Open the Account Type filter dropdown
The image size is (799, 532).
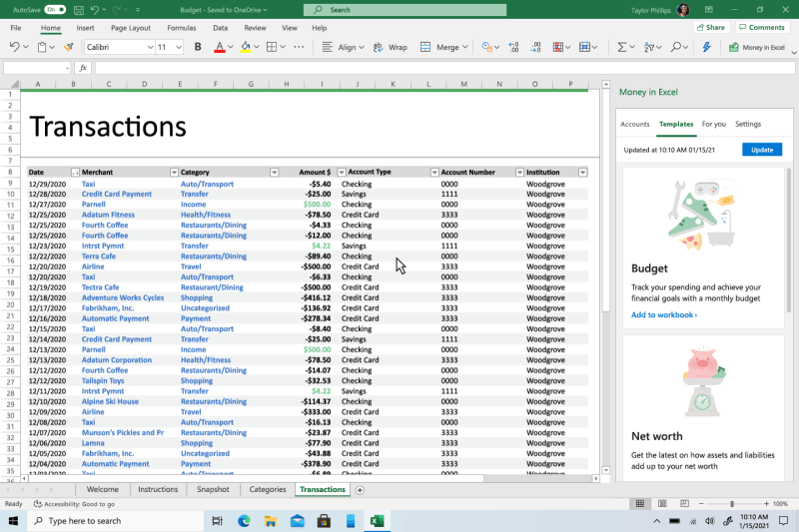[434, 172]
